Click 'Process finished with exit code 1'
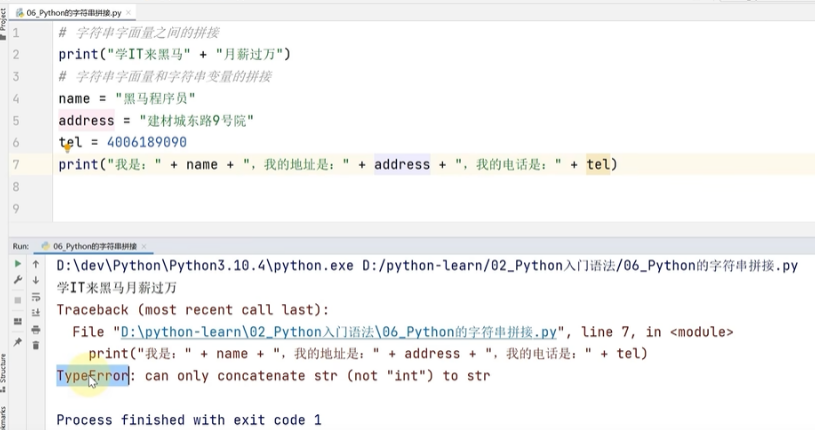The image size is (815, 430). coord(189,420)
